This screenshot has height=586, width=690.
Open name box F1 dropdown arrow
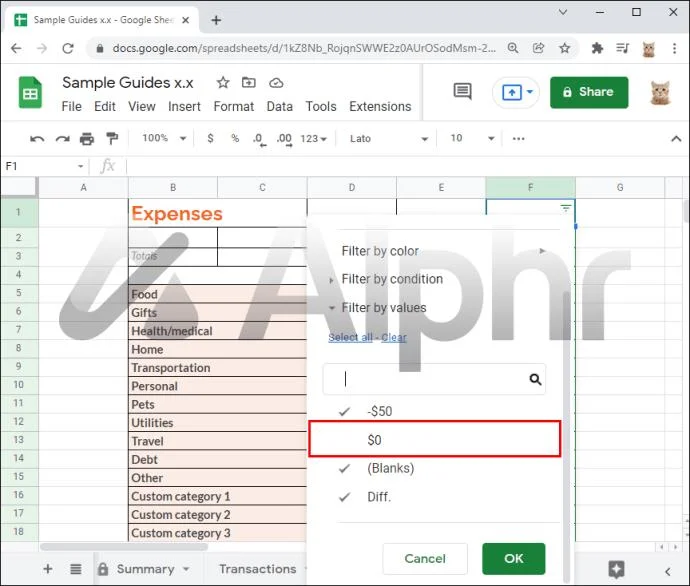click(81, 166)
